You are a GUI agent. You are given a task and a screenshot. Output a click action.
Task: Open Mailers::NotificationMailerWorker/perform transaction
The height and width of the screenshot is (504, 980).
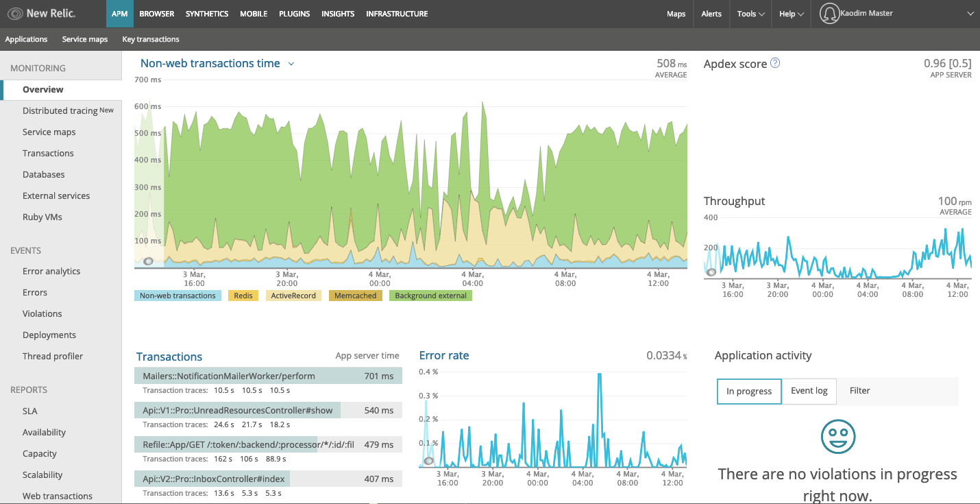coord(269,376)
